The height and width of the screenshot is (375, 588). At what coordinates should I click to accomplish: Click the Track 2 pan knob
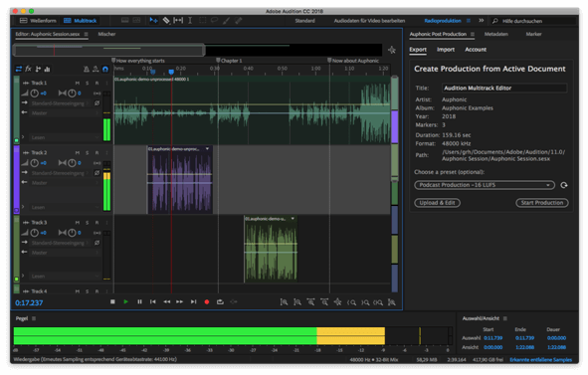[x=72, y=163]
